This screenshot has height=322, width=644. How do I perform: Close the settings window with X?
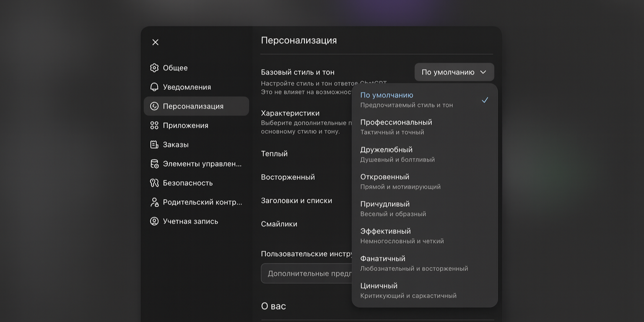pos(155,42)
